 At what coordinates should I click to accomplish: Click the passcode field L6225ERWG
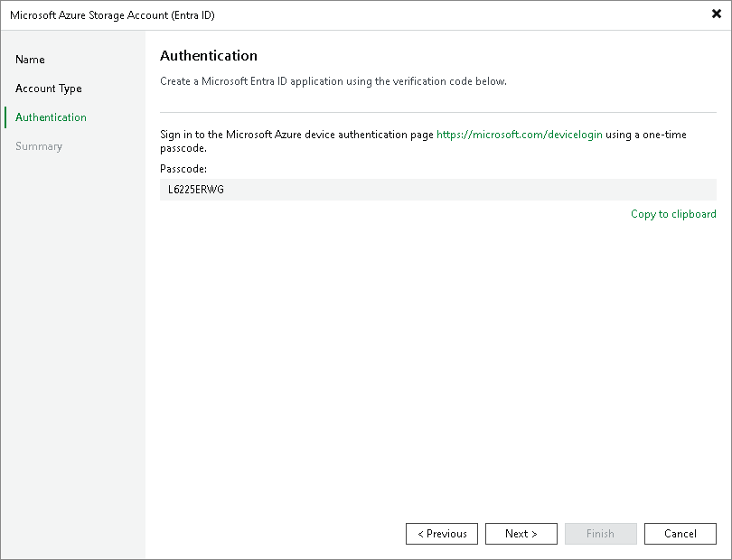[438, 190]
